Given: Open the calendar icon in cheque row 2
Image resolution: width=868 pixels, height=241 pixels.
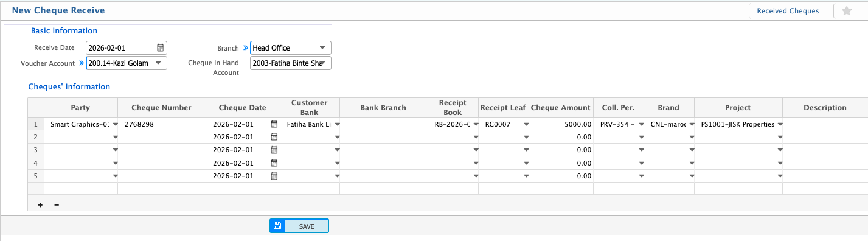Looking at the screenshot, I should 274,137.
